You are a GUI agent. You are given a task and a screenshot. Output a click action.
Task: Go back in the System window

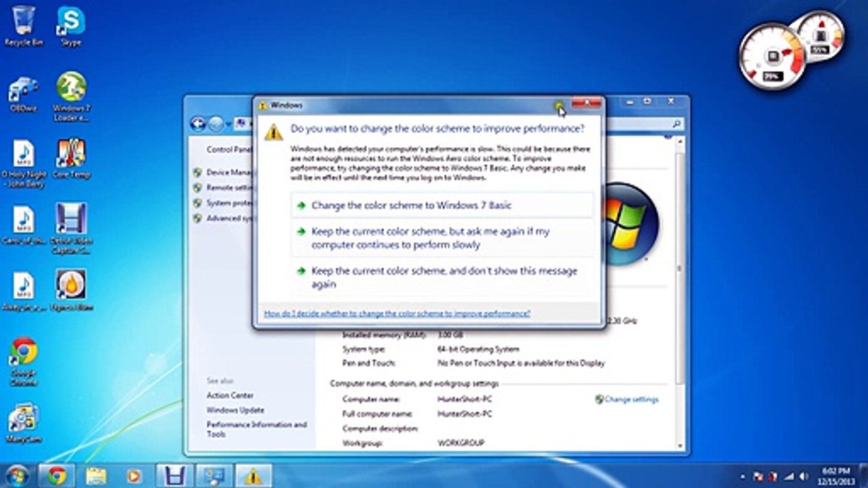[198, 123]
